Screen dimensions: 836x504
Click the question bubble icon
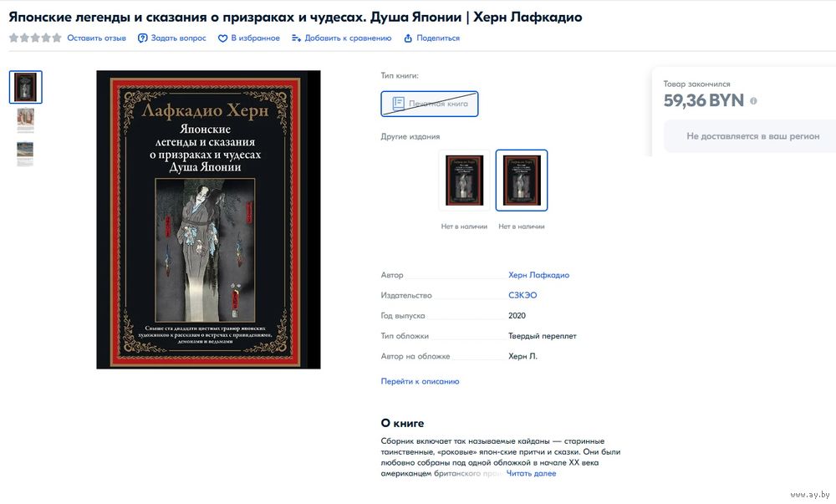(x=142, y=38)
